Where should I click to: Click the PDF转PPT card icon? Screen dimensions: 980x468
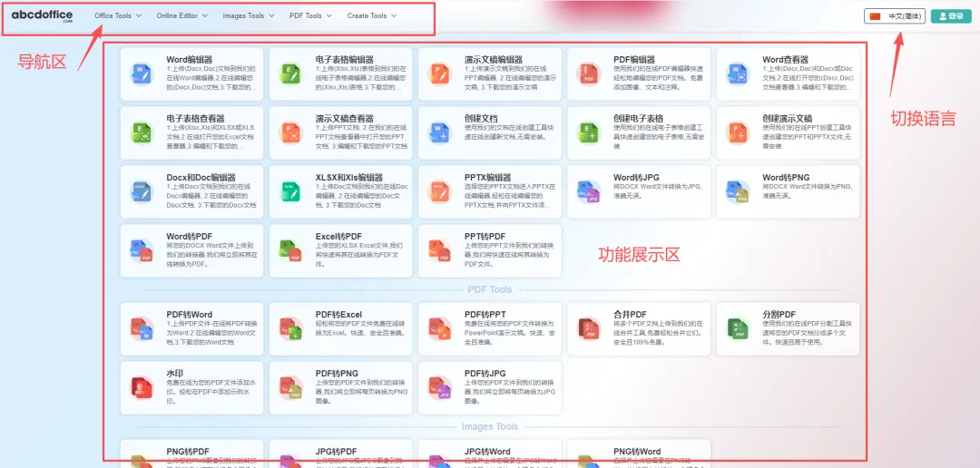(x=439, y=328)
